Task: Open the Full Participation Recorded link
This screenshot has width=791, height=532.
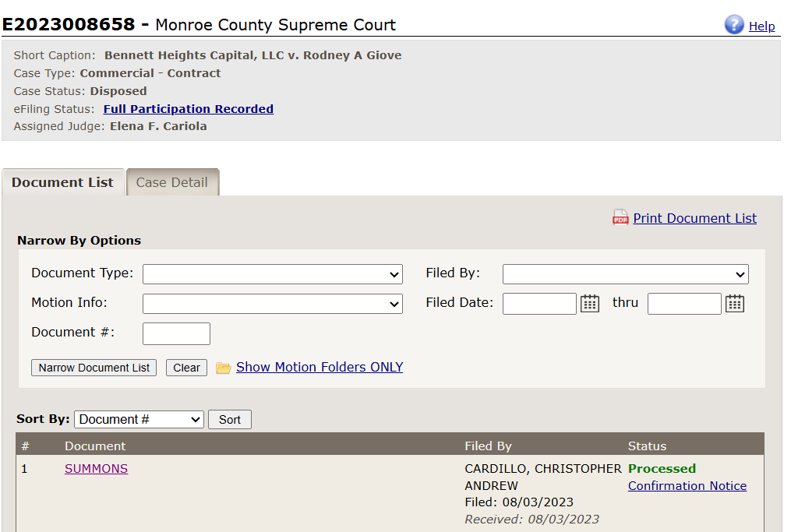Action: click(x=188, y=109)
